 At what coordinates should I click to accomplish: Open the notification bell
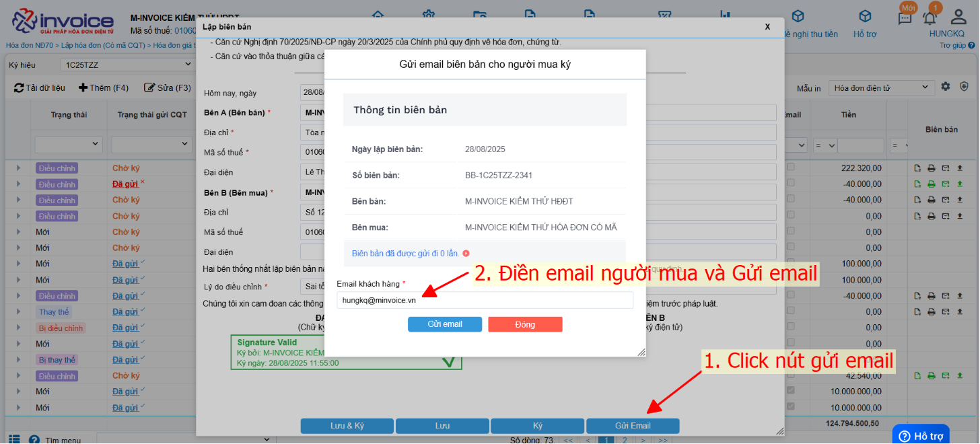(930, 18)
